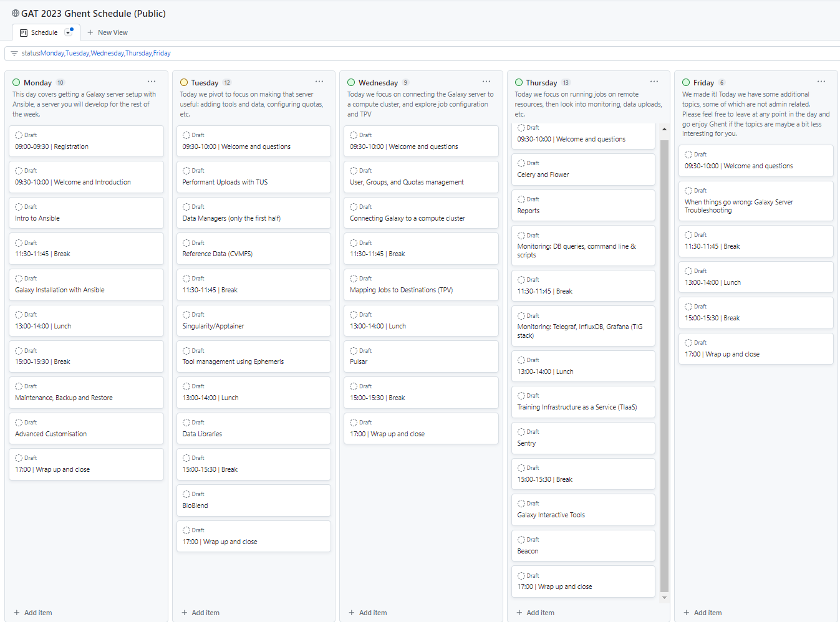This screenshot has height=622, width=840.
Task: Open Galaxy Interactive Tools card
Action: (x=583, y=510)
